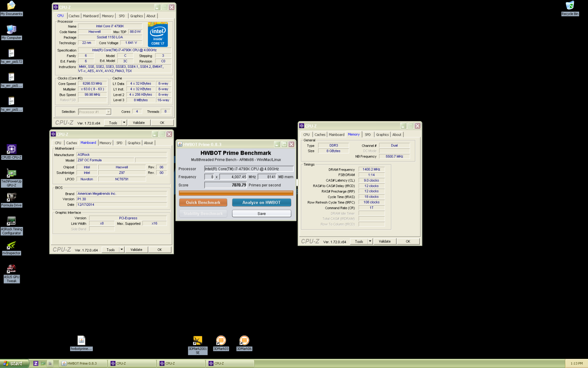Image resolution: width=588 pixels, height=368 pixels.
Task: Click Frequency field showing 4,007.45
Action: pyautogui.click(x=233, y=177)
